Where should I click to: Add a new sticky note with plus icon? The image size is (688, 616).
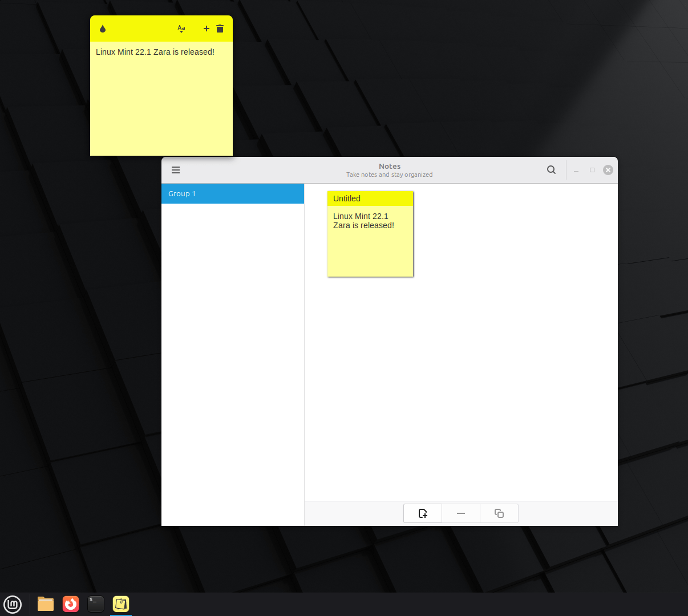click(207, 29)
